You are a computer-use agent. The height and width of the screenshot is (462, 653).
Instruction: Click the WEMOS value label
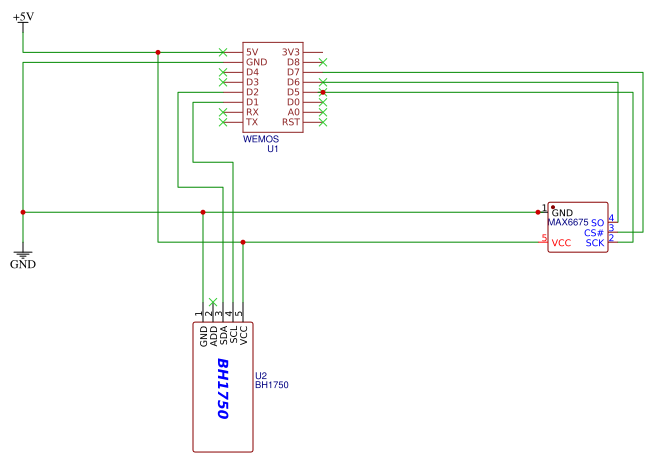point(261,139)
